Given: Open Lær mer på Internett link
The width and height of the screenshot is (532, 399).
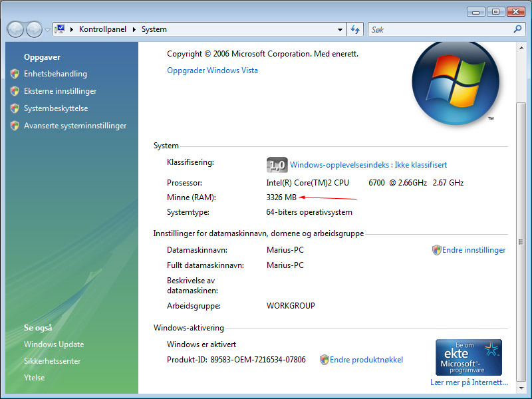Looking at the screenshot, I should pos(469,382).
